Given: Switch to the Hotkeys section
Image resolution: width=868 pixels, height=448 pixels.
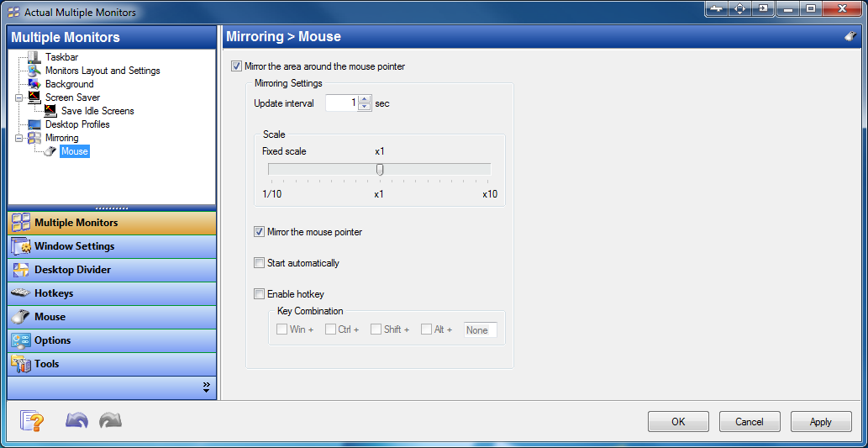Looking at the screenshot, I should 112,293.
